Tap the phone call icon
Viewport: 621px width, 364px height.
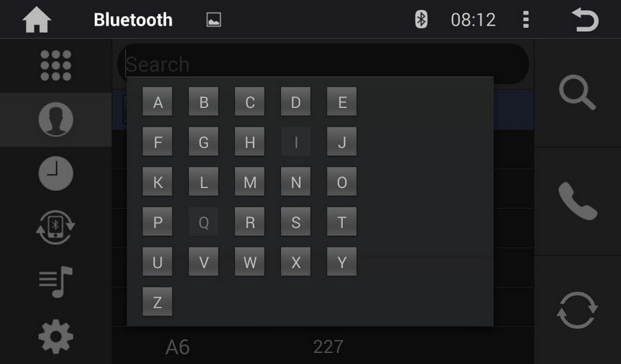(x=578, y=201)
